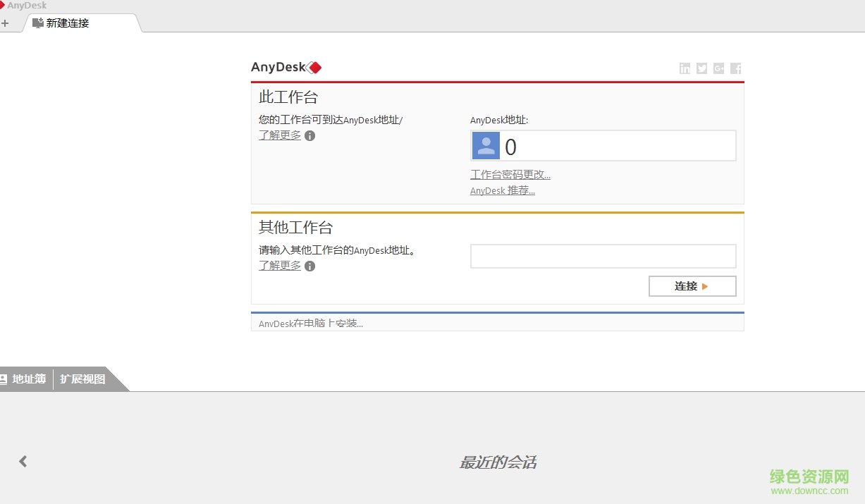Click the AnyDesk在电脑上安装 link
865x504 pixels.
point(311,323)
